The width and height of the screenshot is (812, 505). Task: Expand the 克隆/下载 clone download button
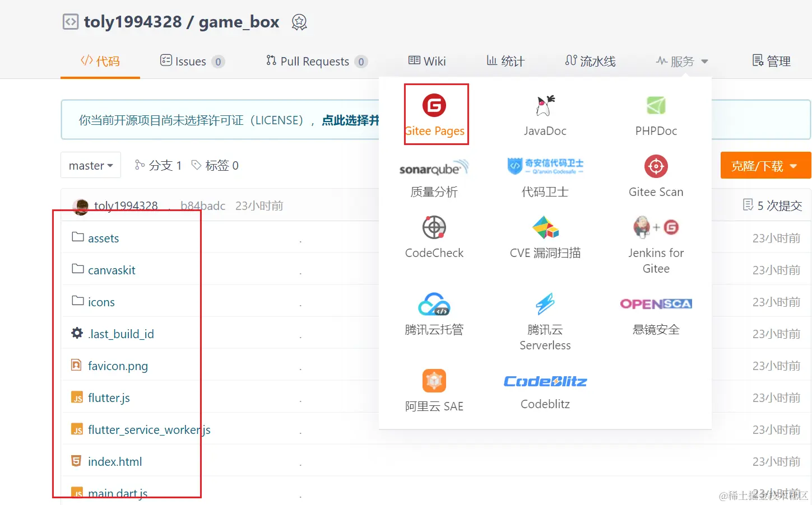765,165
